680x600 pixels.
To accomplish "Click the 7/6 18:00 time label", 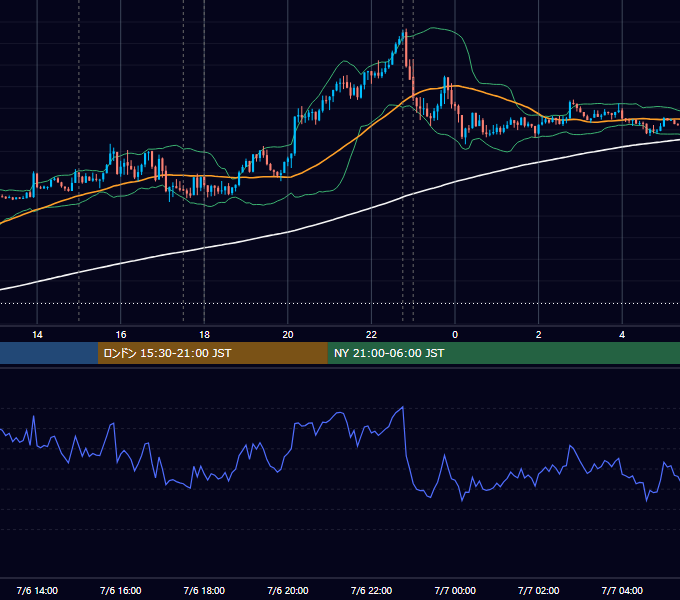I will tap(204, 590).
